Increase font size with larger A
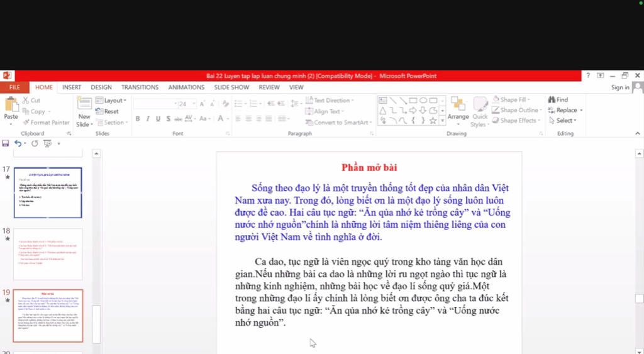The width and height of the screenshot is (644, 354). click(x=202, y=104)
